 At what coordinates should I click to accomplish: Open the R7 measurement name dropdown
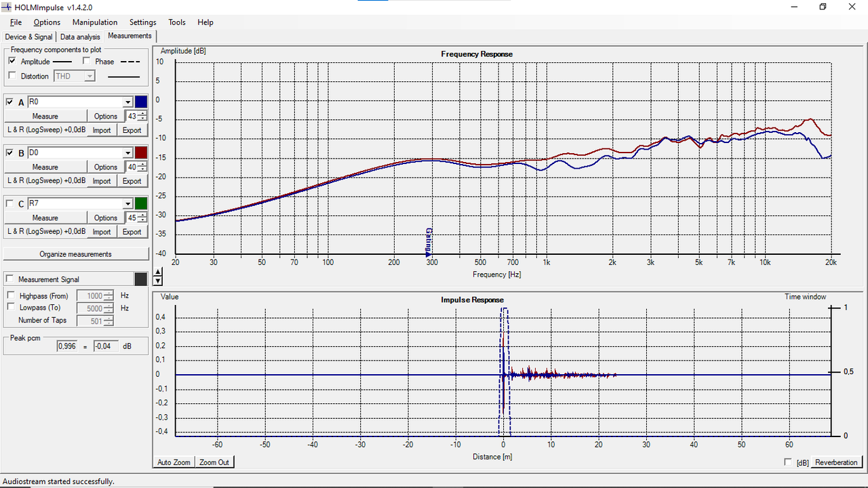point(127,203)
